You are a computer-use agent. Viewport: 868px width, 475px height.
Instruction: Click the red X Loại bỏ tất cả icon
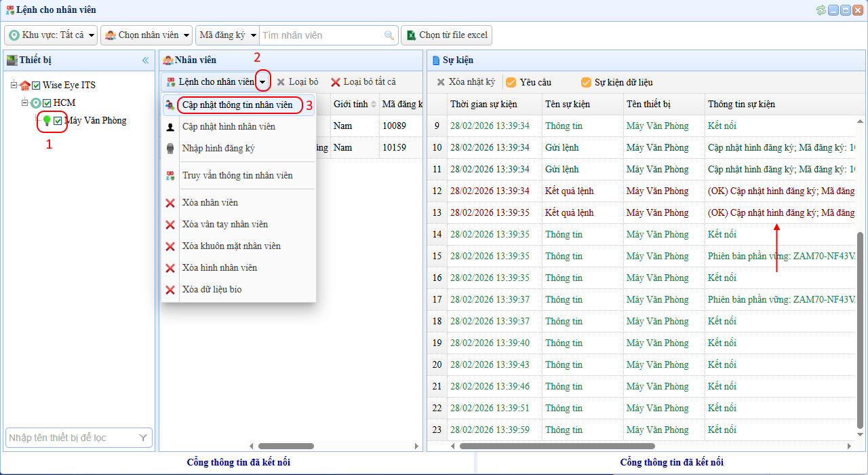pyautogui.click(x=336, y=82)
